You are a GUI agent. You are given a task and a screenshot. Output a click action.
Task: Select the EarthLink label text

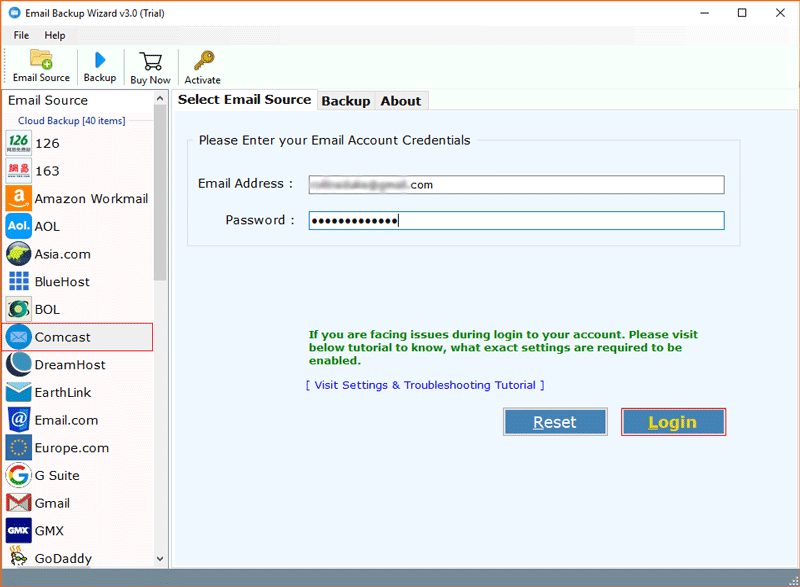pos(63,392)
